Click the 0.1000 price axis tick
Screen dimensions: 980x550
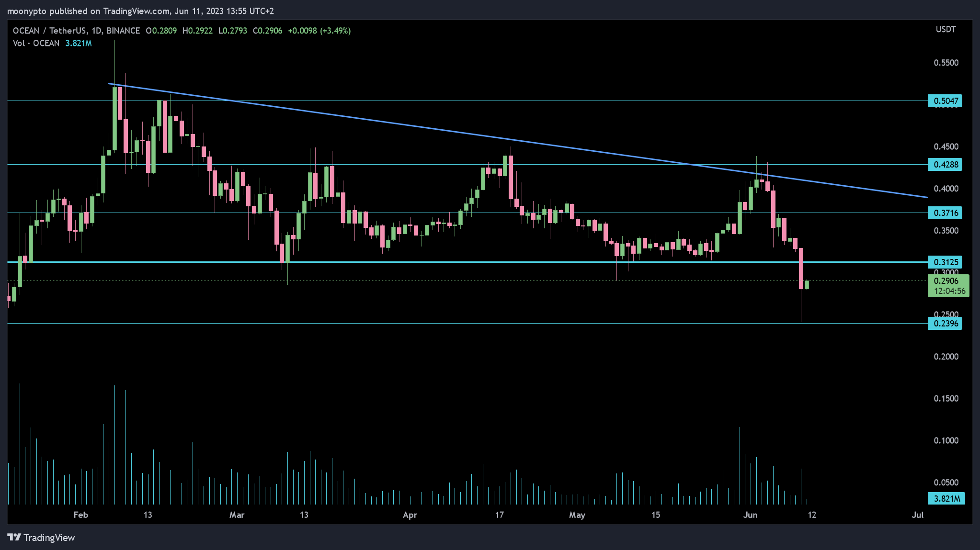[x=946, y=440]
